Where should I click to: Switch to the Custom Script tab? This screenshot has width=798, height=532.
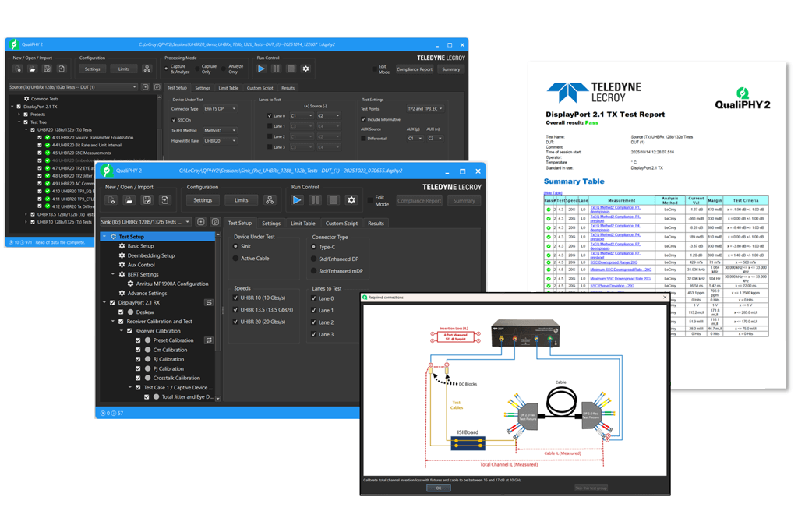tap(341, 224)
